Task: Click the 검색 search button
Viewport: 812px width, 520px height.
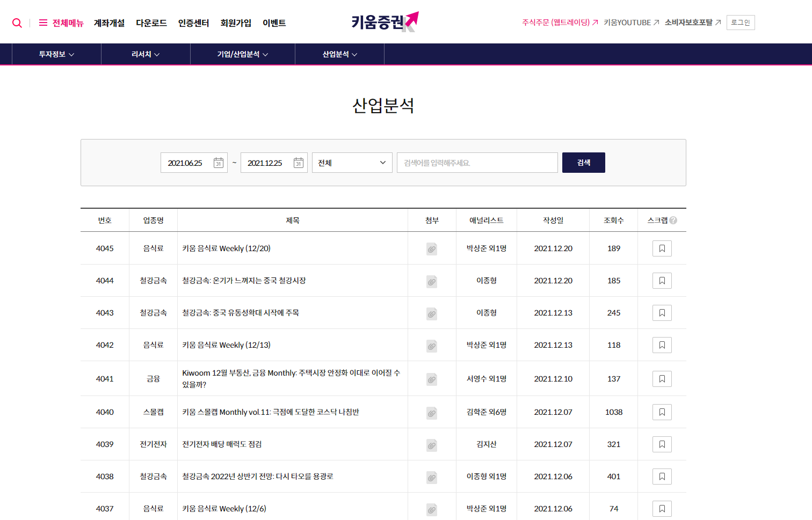Action: tap(584, 163)
